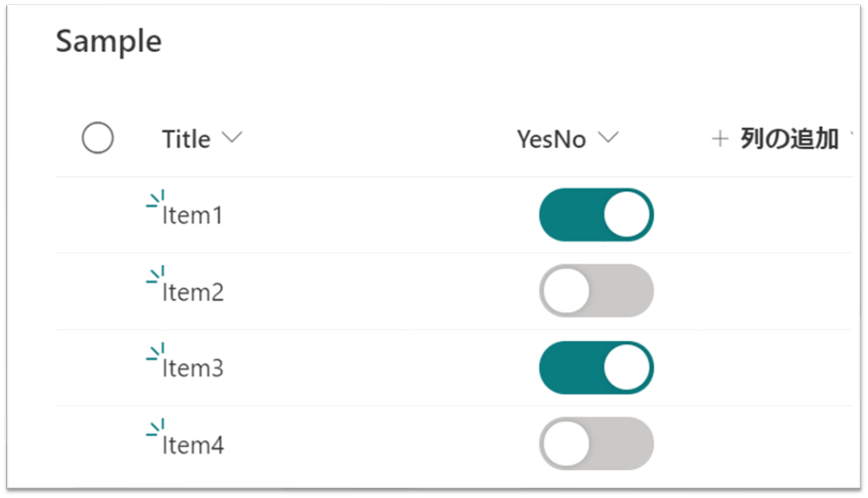
Task: Turn on the Item4 YesNo toggle
Action: coord(596,444)
